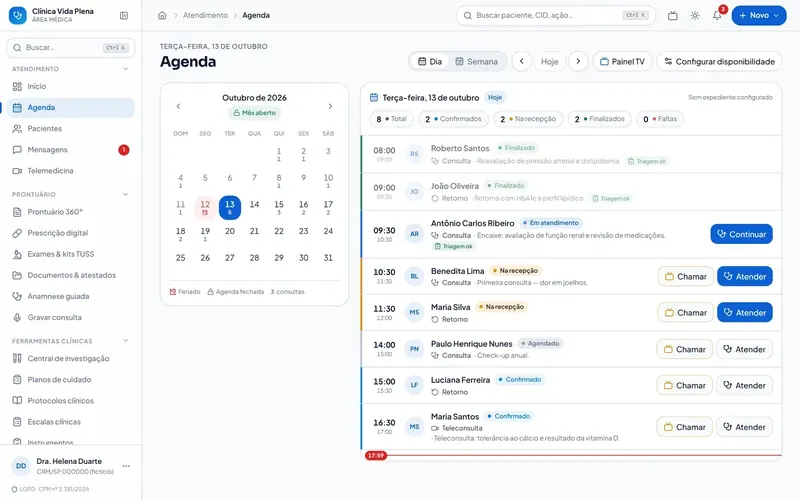Click Configurar disponibilidade
This screenshot has height=500, width=800.
(x=719, y=61)
